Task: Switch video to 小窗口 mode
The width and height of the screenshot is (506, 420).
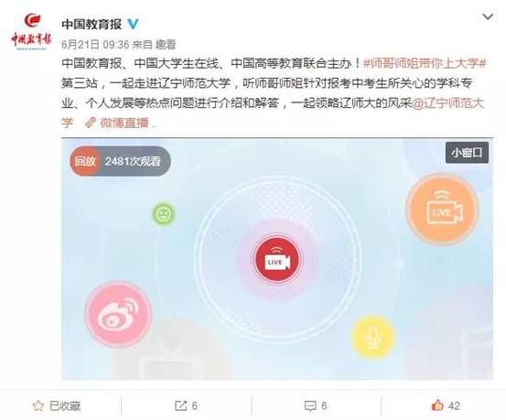Action: tap(467, 153)
